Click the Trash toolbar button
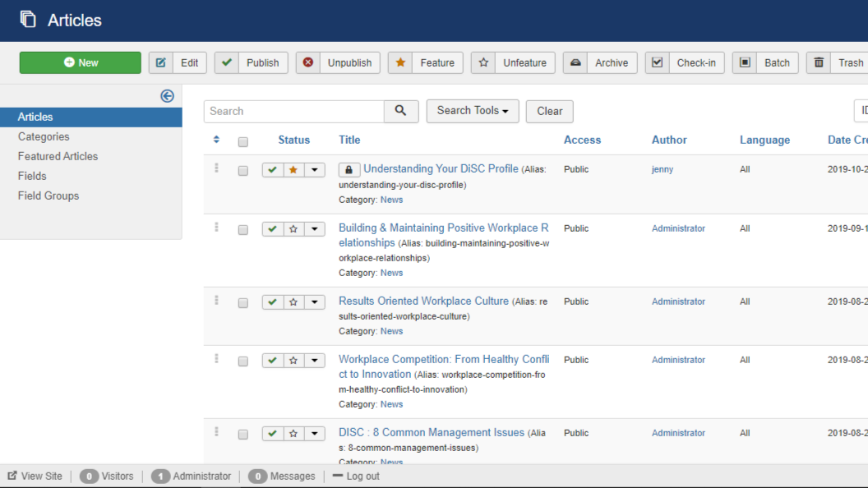Viewport: 868px width, 488px height. pos(838,62)
